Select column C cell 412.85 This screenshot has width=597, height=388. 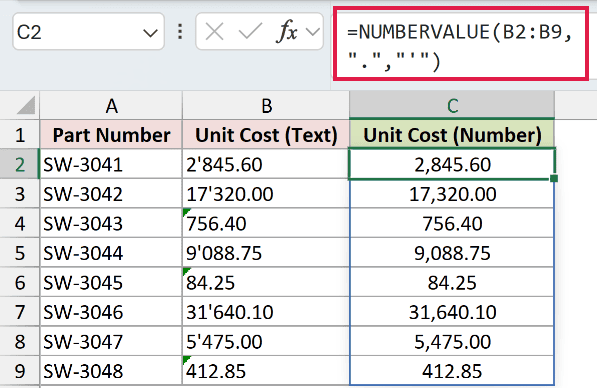(x=452, y=371)
